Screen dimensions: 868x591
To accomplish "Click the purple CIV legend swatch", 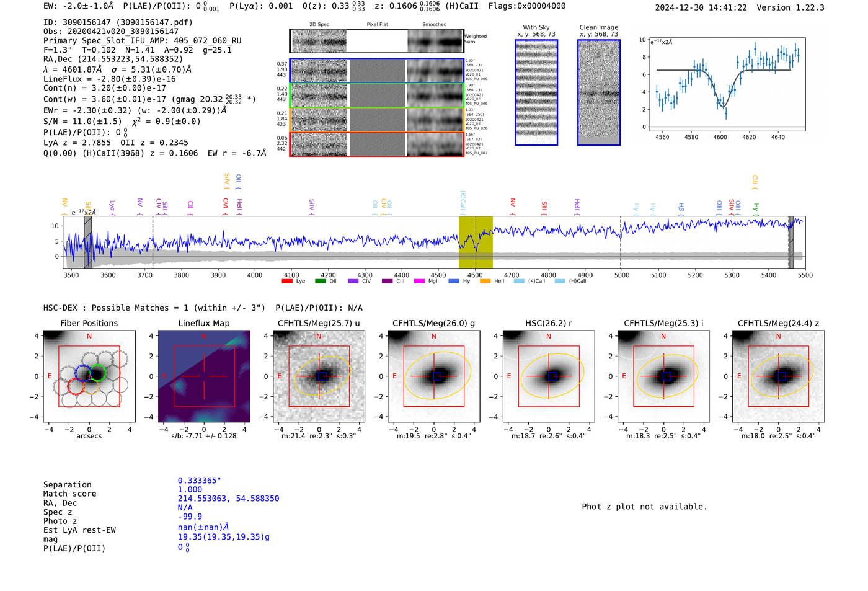I will (353, 281).
